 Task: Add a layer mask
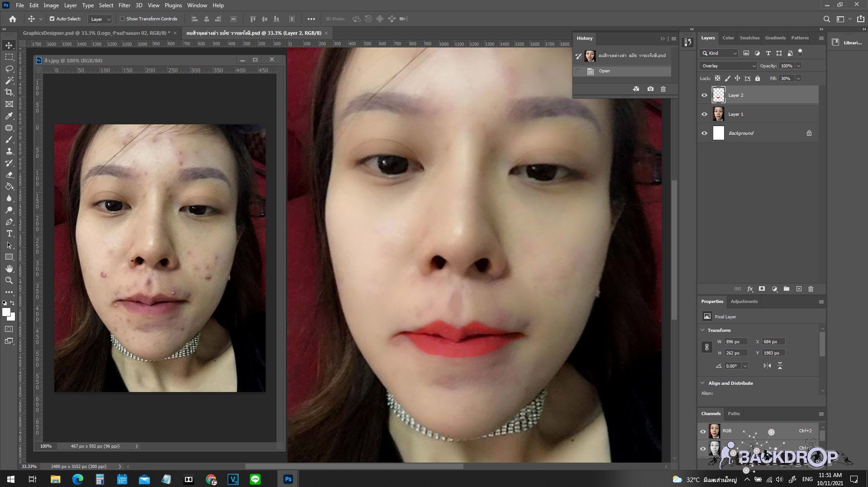[762, 289]
